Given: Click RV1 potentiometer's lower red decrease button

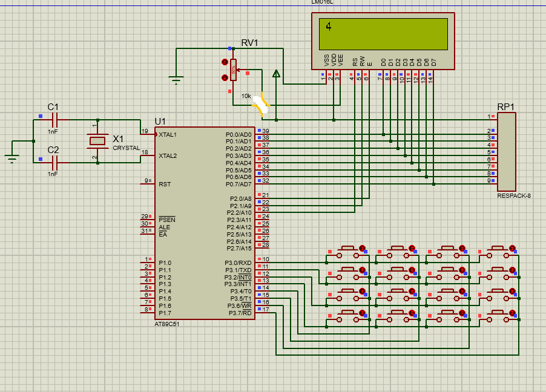Looking at the screenshot, I should 225,77.
